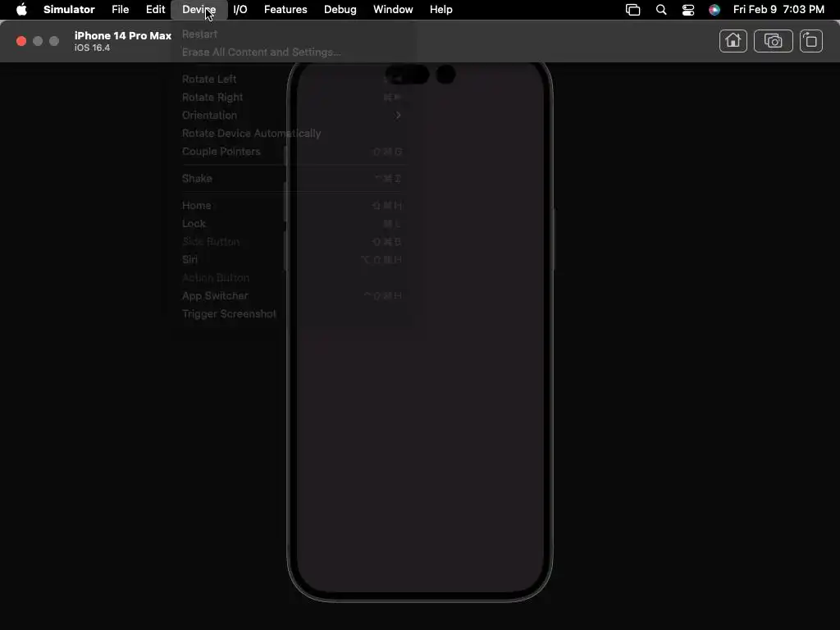Viewport: 840px width, 630px height.
Task: Click the Screenshot camera icon in toolbar
Action: 773,41
